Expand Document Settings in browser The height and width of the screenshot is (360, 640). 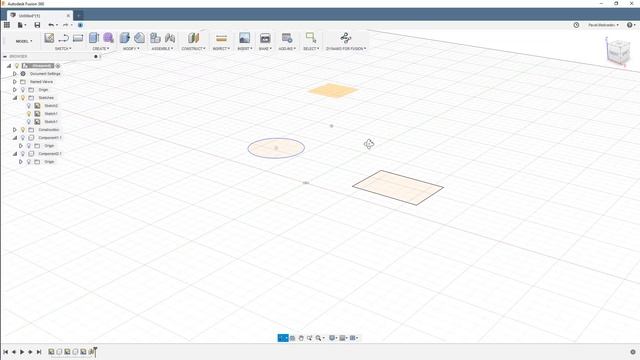[15, 74]
